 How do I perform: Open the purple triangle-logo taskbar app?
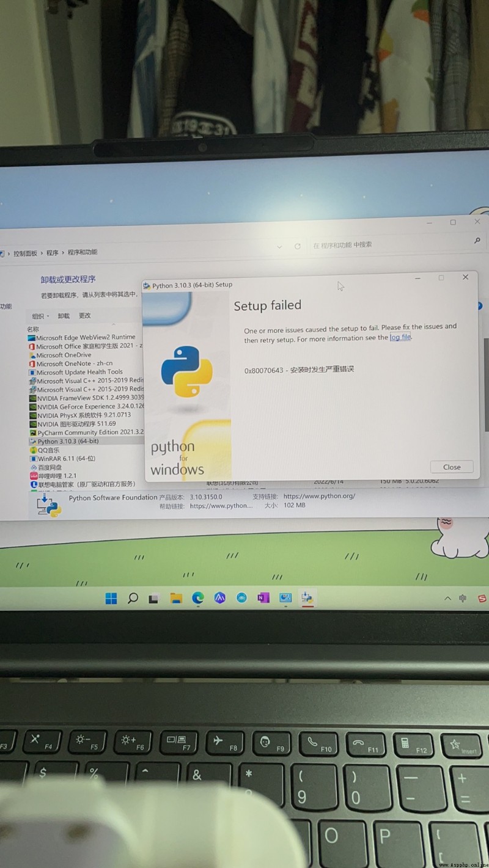click(220, 599)
